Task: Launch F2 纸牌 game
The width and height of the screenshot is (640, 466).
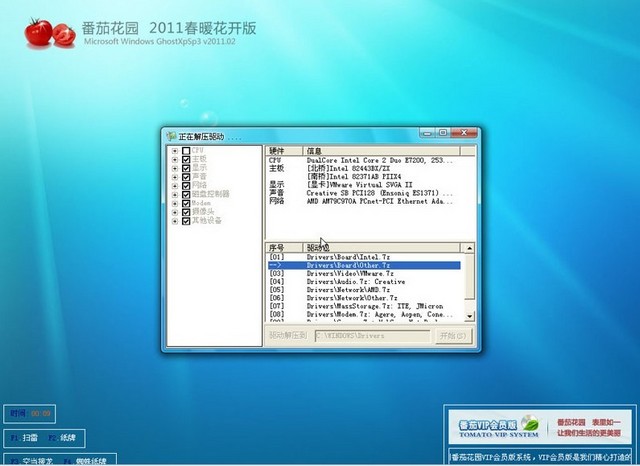Action: pyautogui.click(x=62, y=438)
